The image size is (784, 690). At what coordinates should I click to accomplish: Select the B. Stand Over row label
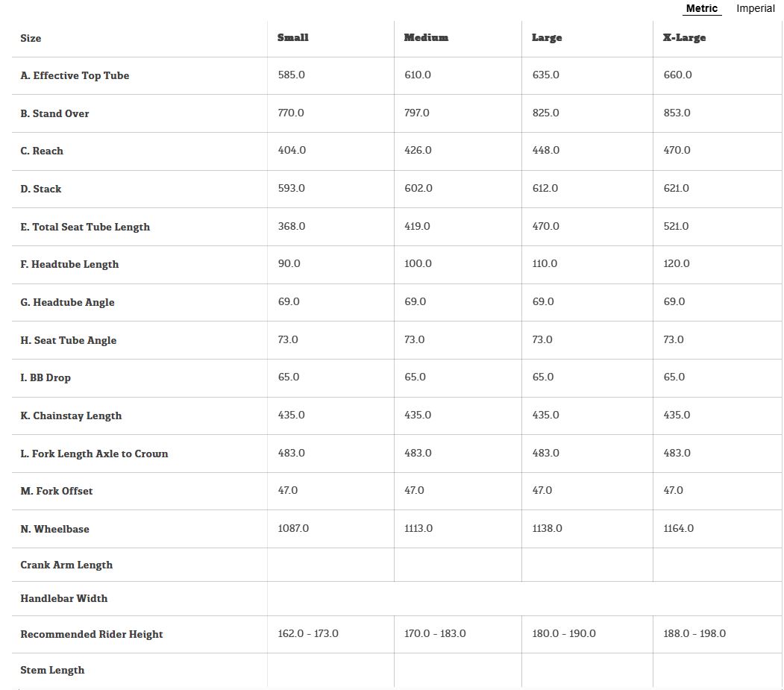tap(54, 113)
